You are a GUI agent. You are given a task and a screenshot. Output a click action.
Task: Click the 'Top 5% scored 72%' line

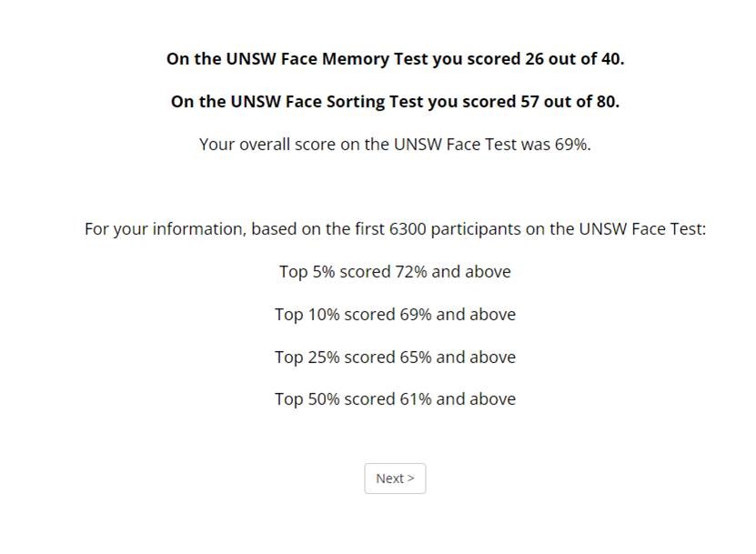(395, 271)
